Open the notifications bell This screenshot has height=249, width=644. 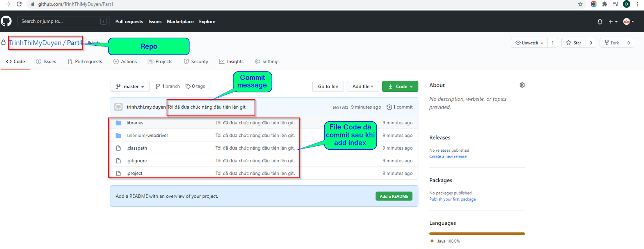point(600,22)
